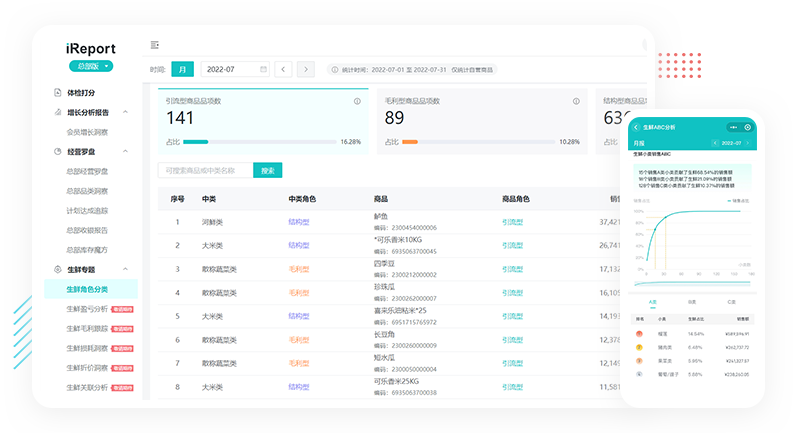Viewport: 799px width, 433px height.
Task: Click the mobile chart zoom range slider
Action: tap(692, 283)
